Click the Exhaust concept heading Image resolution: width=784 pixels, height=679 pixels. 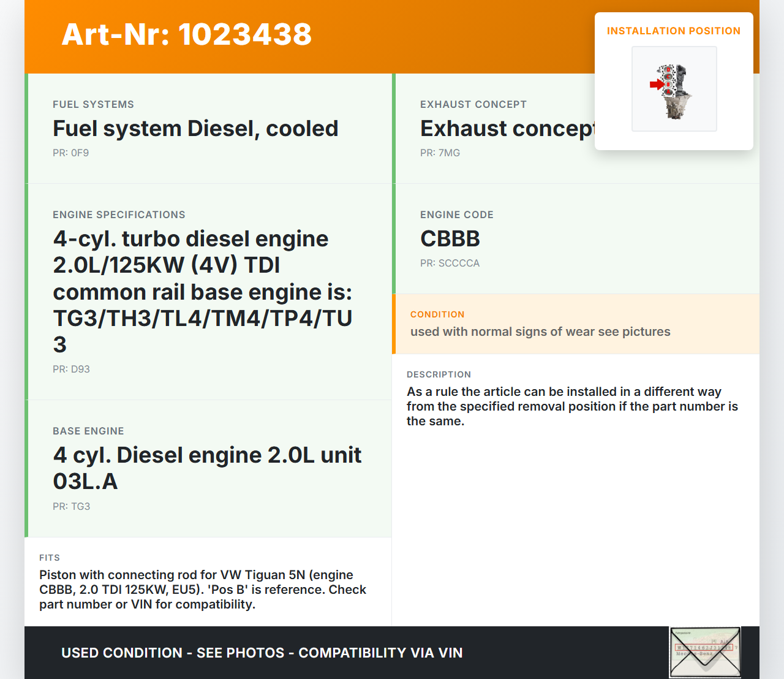click(x=507, y=129)
